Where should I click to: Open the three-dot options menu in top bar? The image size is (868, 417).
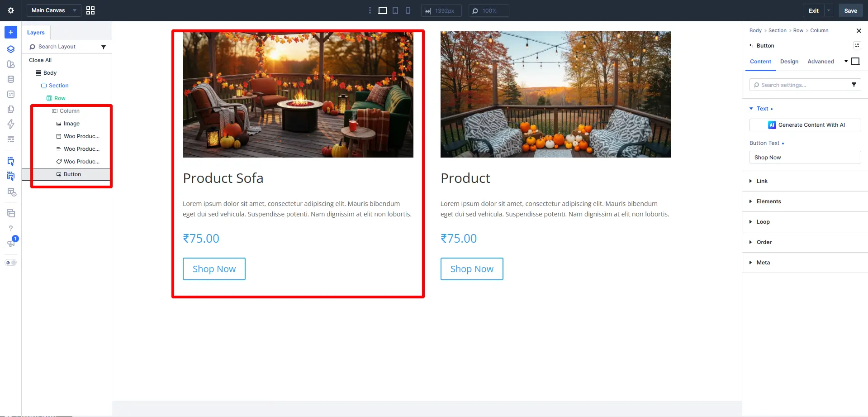click(x=370, y=10)
